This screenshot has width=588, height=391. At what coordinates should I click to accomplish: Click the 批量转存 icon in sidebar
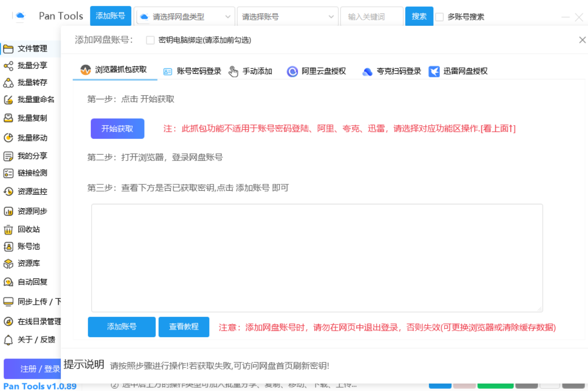pyautogui.click(x=8, y=83)
